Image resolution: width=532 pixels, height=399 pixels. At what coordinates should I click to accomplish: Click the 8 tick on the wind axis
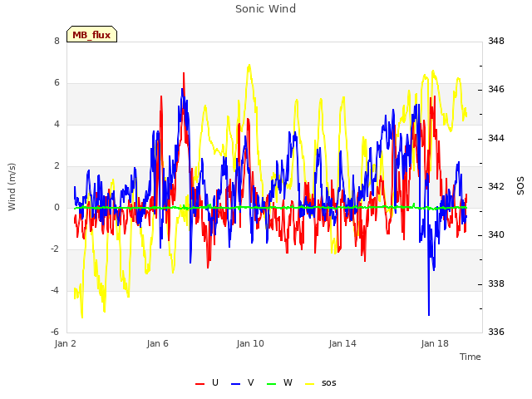point(57,41)
